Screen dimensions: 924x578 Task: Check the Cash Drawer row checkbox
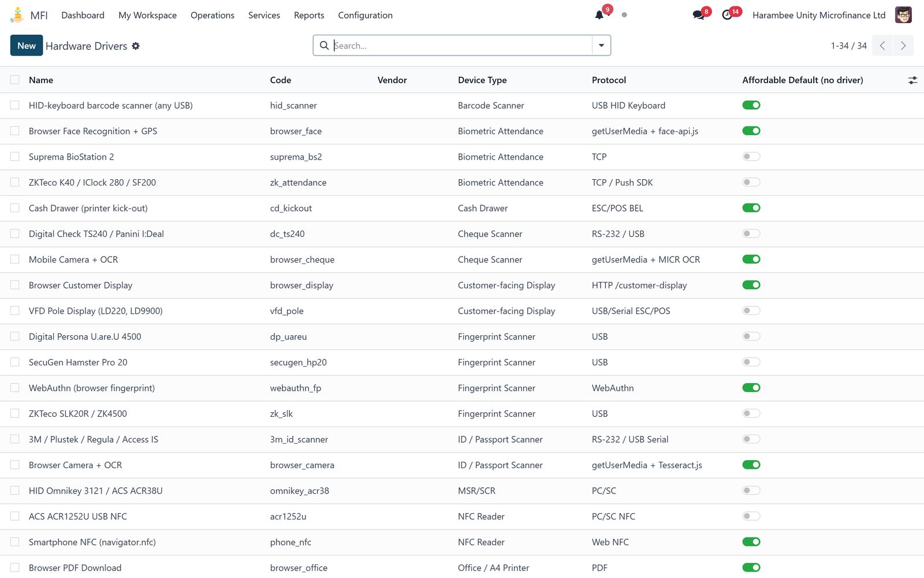pyautogui.click(x=15, y=208)
